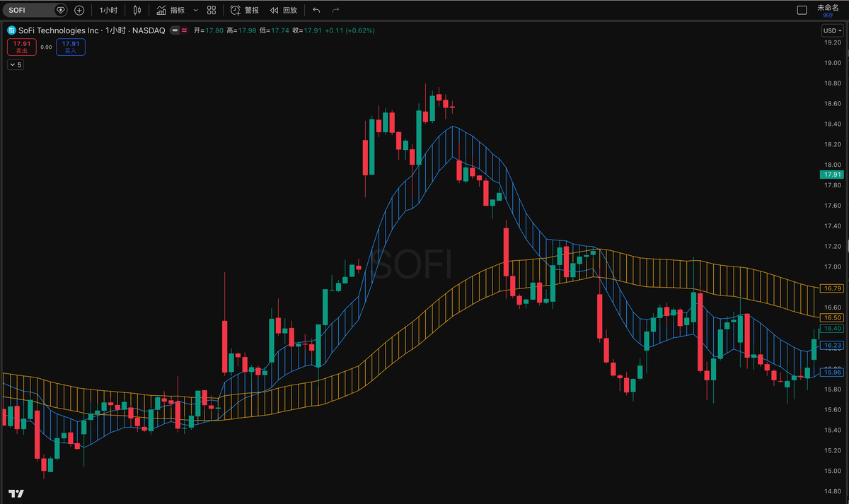This screenshot has width=849, height=504.
Task: Click the 收=17.91 close value
Action: [x=307, y=30]
